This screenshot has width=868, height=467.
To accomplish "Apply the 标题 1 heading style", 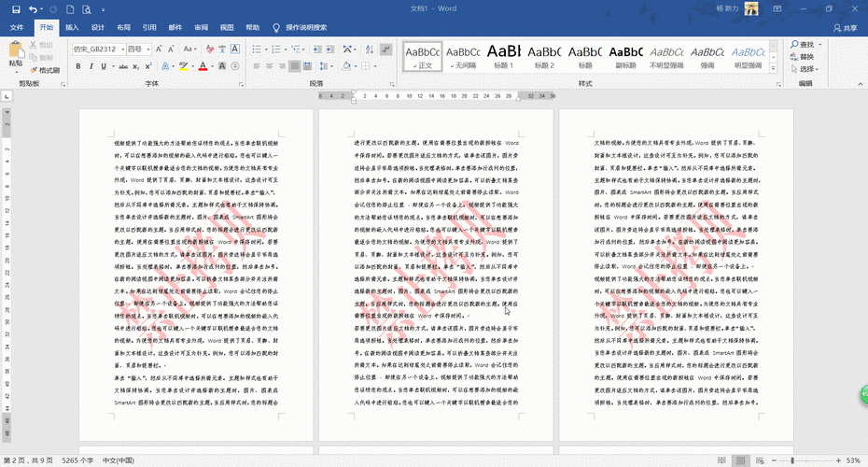I will (504, 56).
